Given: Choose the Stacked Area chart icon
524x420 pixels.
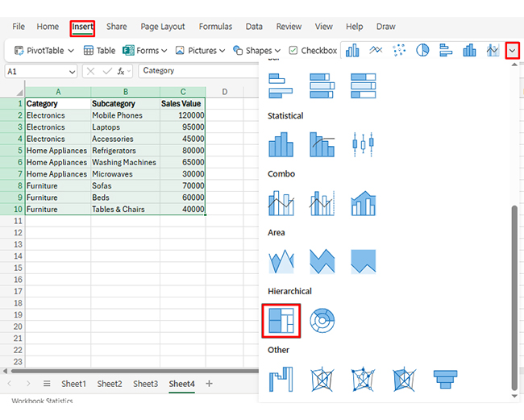Looking at the screenshot, I should (x=322, y=262).
